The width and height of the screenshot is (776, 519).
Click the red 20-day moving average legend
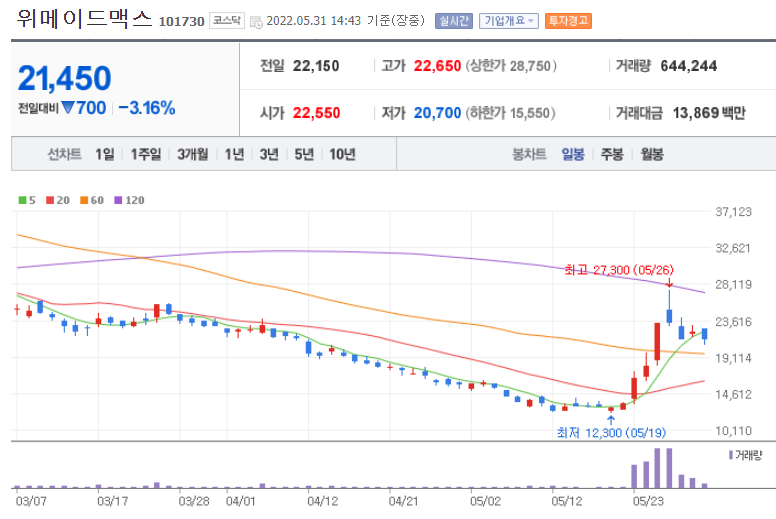click(58, 200)
